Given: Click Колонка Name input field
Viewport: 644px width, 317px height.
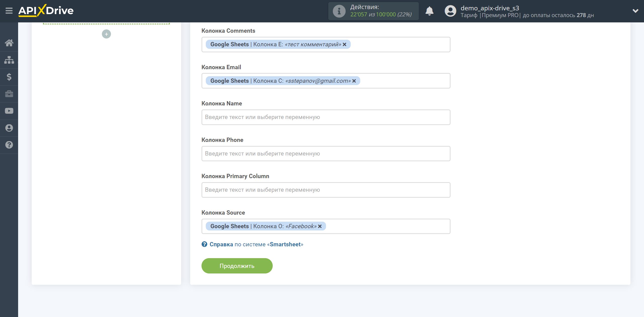Looking at the screenshot, I should tap(325, 117).
